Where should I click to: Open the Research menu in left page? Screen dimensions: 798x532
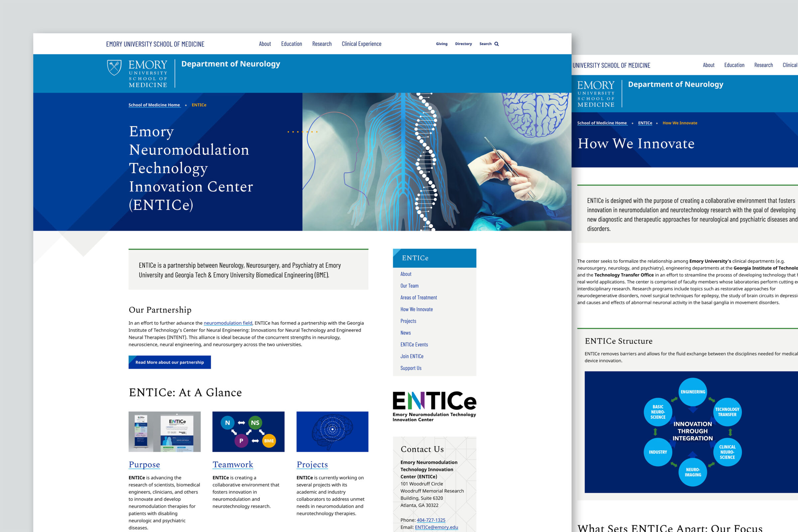tap(322, 44)
